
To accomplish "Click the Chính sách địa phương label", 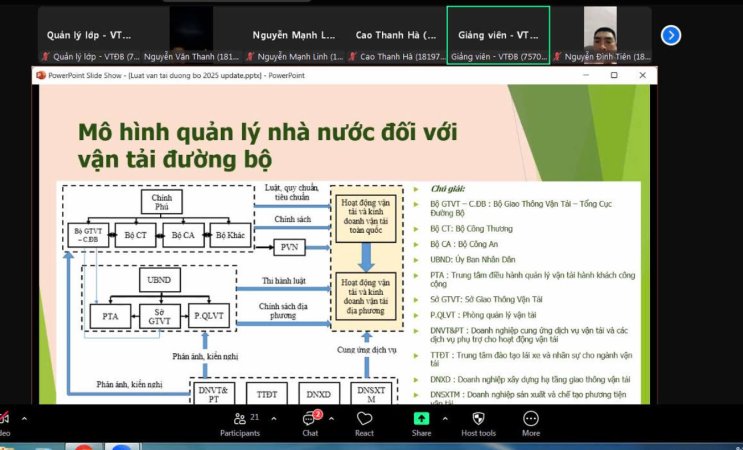I will coord(283,311).
